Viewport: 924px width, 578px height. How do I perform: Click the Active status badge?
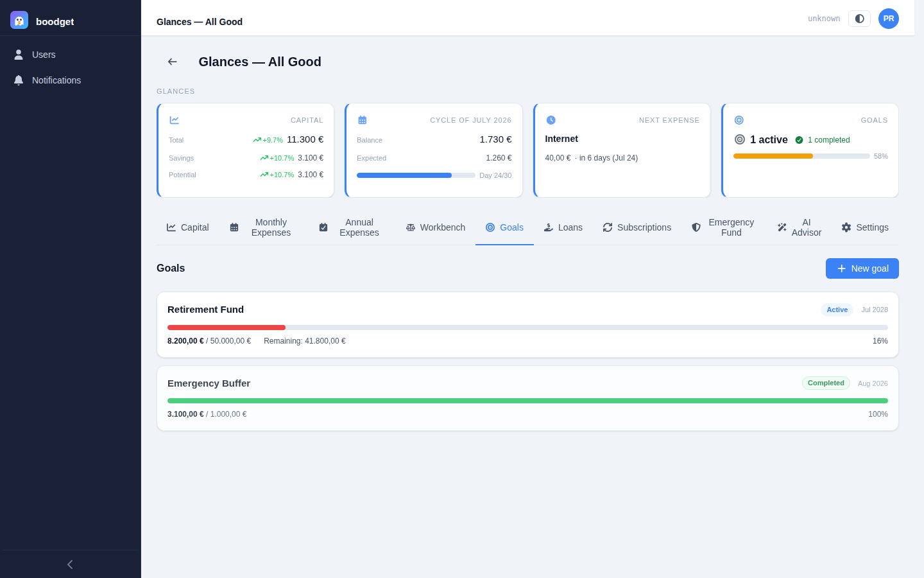coord(837,310)
